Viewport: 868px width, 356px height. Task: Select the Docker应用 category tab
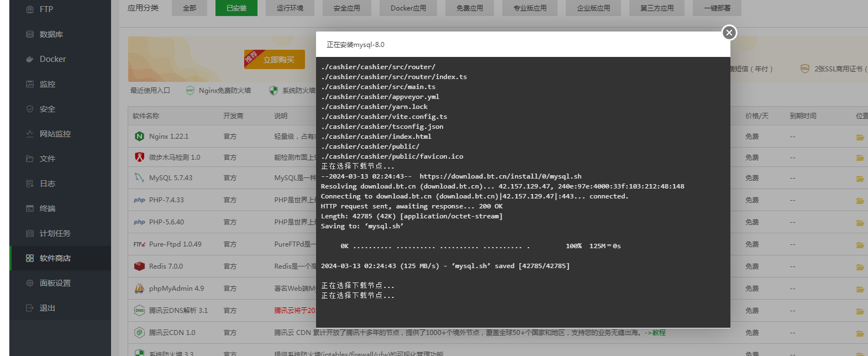408,8
